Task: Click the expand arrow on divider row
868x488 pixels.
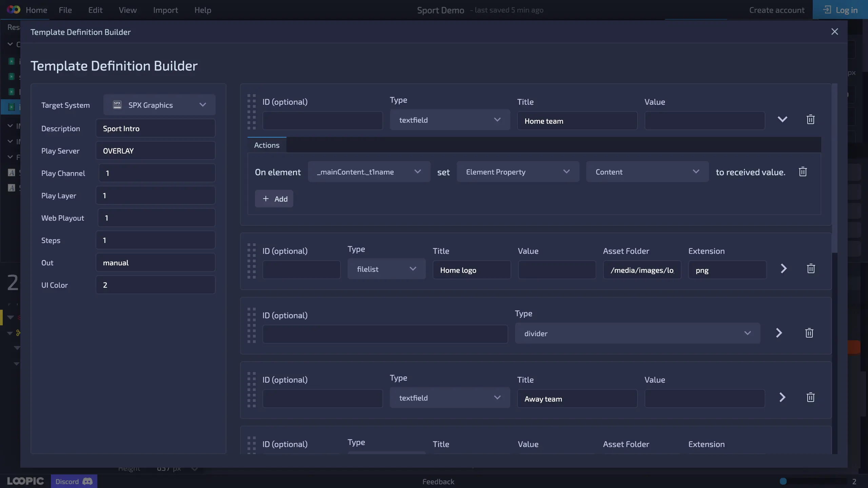Action: [779, 332]
